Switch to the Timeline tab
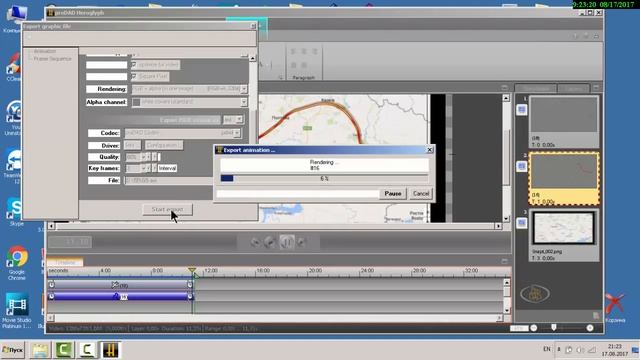The width and height of the screenshot is (640, 360). tap(66, 262)
